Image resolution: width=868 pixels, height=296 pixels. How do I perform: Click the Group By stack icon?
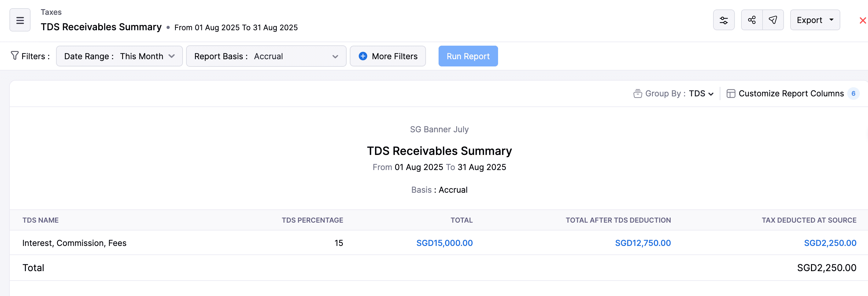pyautogui.click(x=637, y=94)
